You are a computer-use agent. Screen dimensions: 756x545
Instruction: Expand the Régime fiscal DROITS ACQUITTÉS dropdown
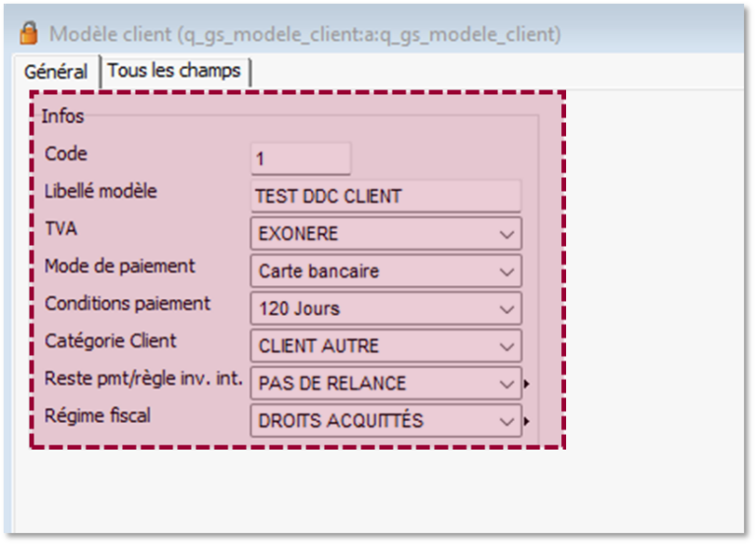coord(385,421)
